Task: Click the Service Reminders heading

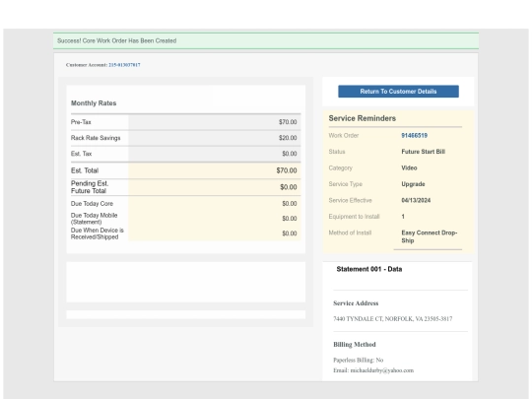Action: click(x=362, y=118)
